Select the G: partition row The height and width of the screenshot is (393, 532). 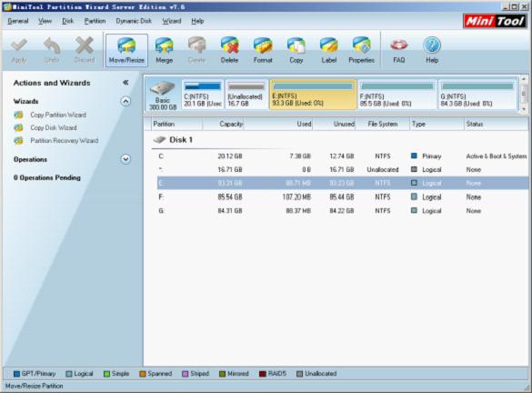[343, 211]
